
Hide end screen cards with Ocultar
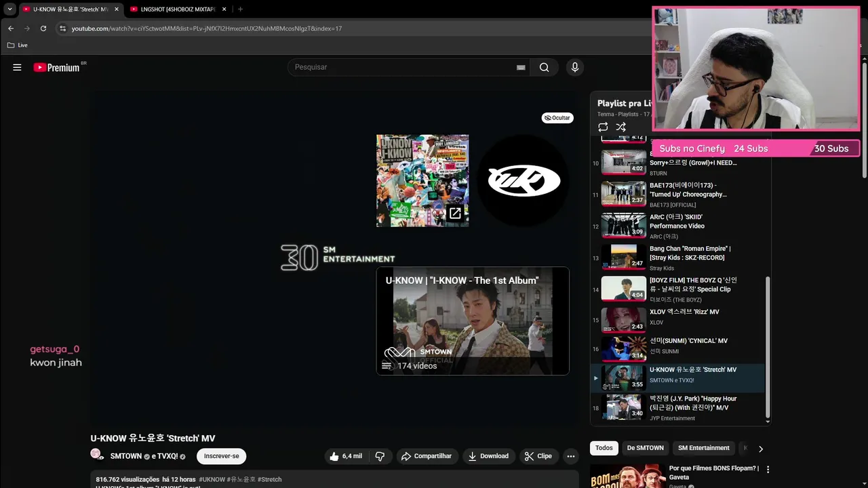click(x=557, y=118)
